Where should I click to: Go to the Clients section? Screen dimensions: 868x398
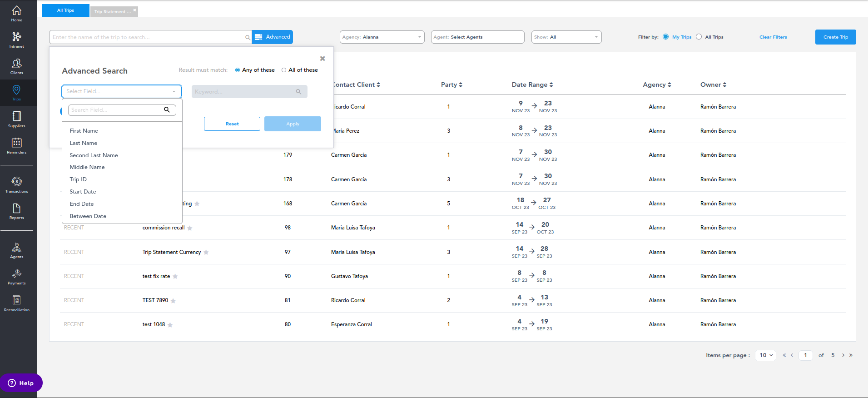pos(17,66)
